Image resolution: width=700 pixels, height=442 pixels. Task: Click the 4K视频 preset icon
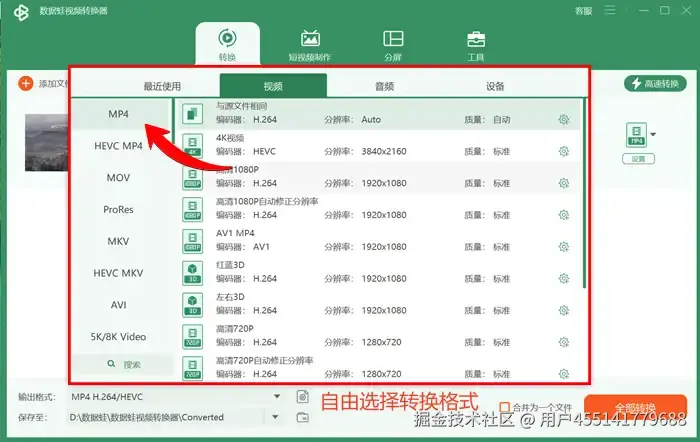pyautogui.click(x=192, y=146)
